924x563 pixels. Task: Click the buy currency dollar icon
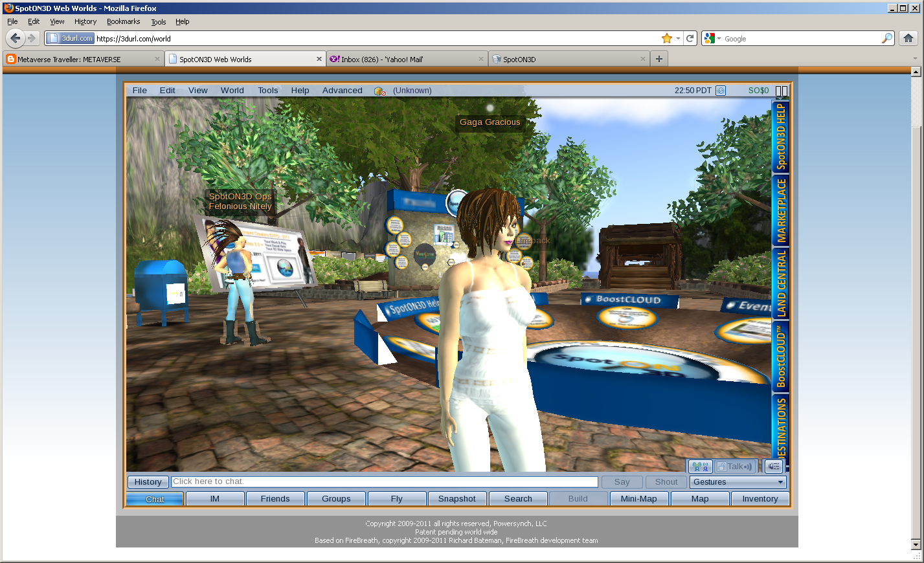[721, 91]
